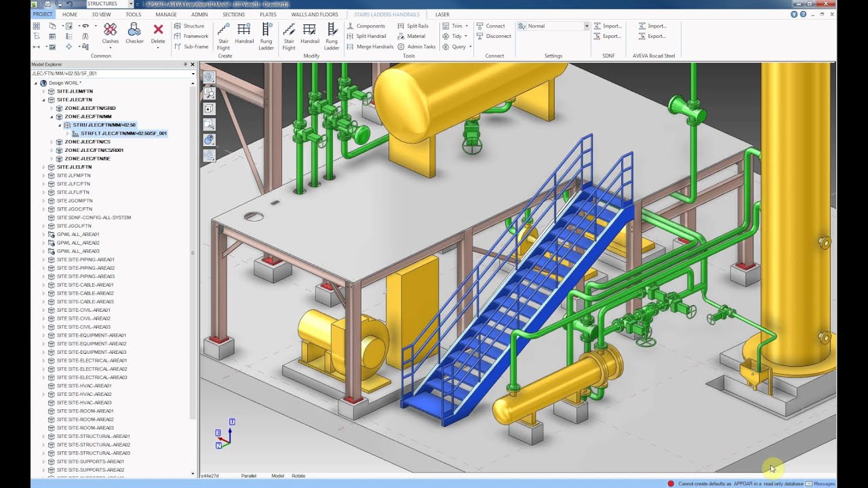
Task: Click the Rotate mode in status bar
Action: tap(298, 476)
